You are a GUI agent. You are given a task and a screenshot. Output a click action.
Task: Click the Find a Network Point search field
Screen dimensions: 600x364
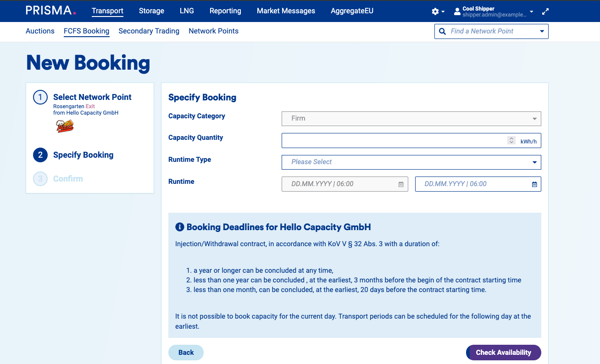[x=491, y=31]
